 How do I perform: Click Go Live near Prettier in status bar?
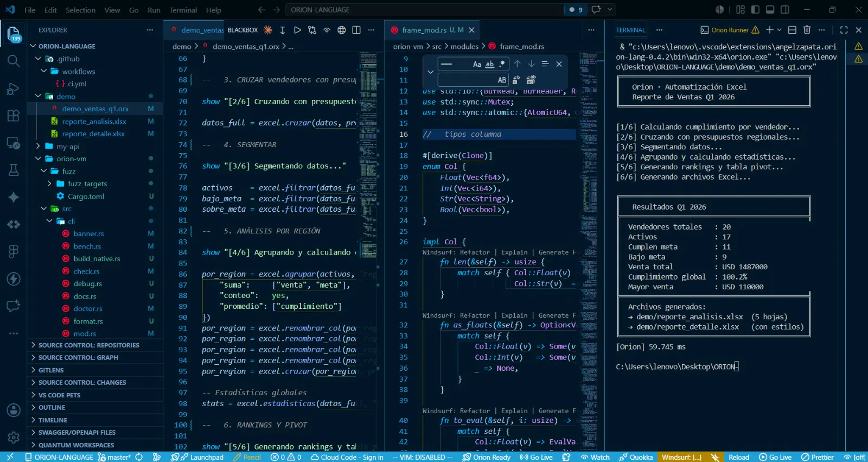(775, 457)
